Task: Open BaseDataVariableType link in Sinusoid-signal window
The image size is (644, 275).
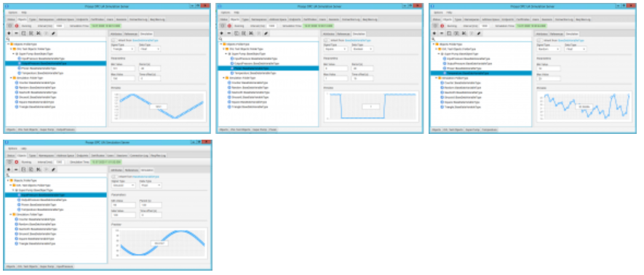Action: tap(146, 177)
